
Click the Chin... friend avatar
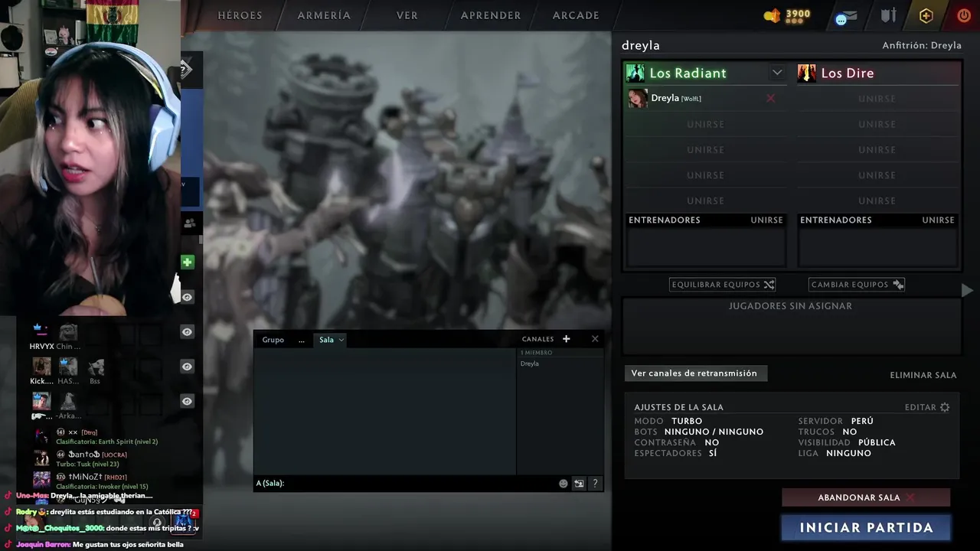pos(68,331)
